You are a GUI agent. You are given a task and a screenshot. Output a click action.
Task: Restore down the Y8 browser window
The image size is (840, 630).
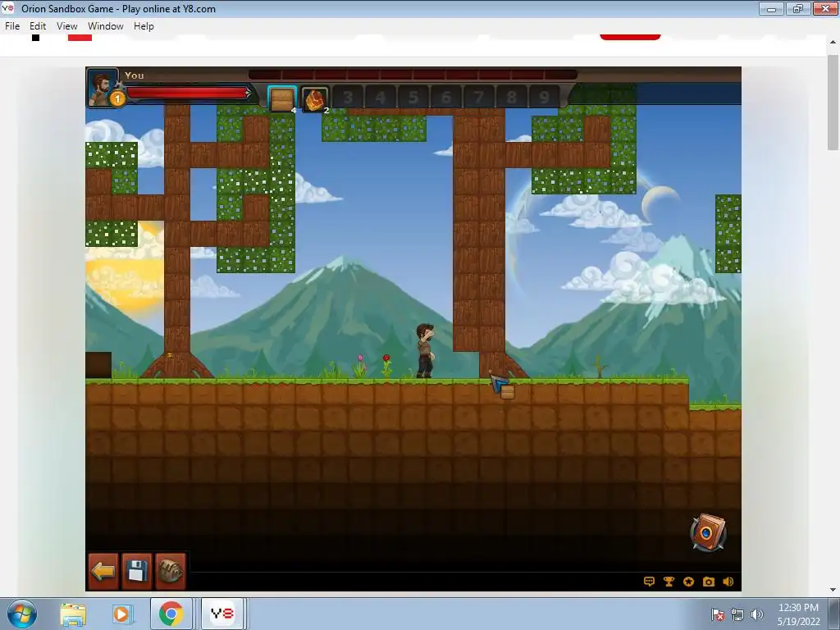797,8
